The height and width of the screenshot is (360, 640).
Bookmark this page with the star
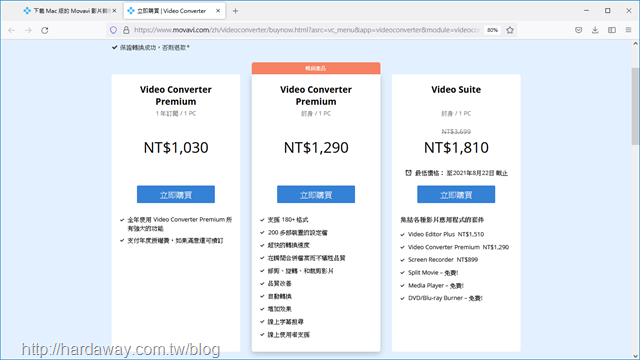tap(510, 30)
